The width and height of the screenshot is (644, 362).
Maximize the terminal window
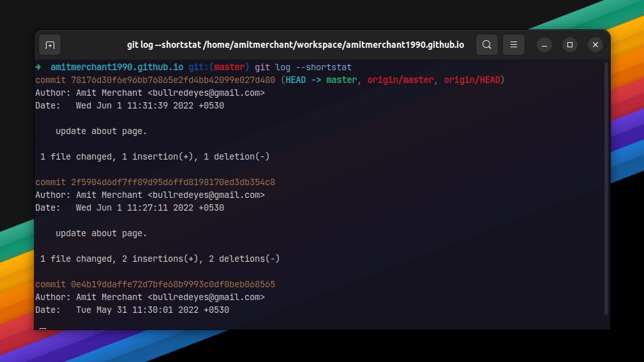570,45
